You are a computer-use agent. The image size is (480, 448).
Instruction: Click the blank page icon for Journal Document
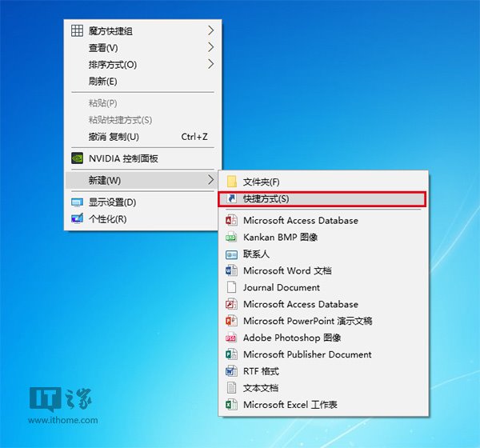tap(231, 287)
